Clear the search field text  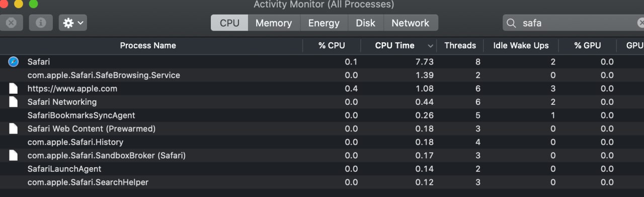coord(641,23)
